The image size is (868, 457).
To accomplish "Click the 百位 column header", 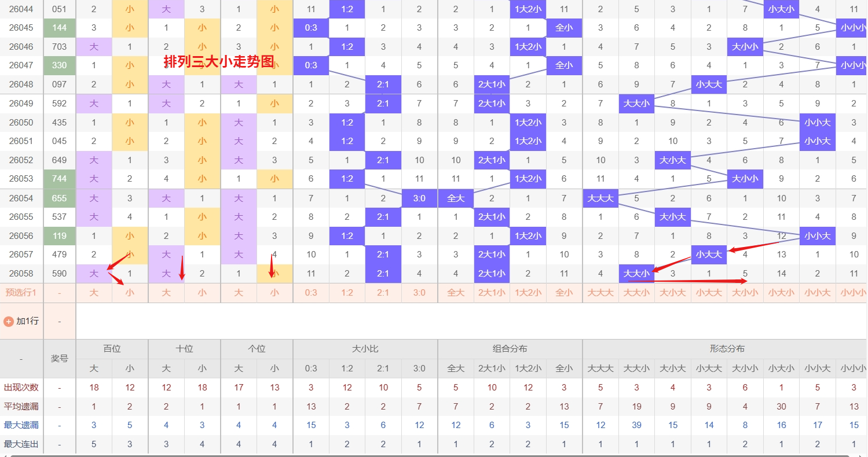I will (112, 349).
